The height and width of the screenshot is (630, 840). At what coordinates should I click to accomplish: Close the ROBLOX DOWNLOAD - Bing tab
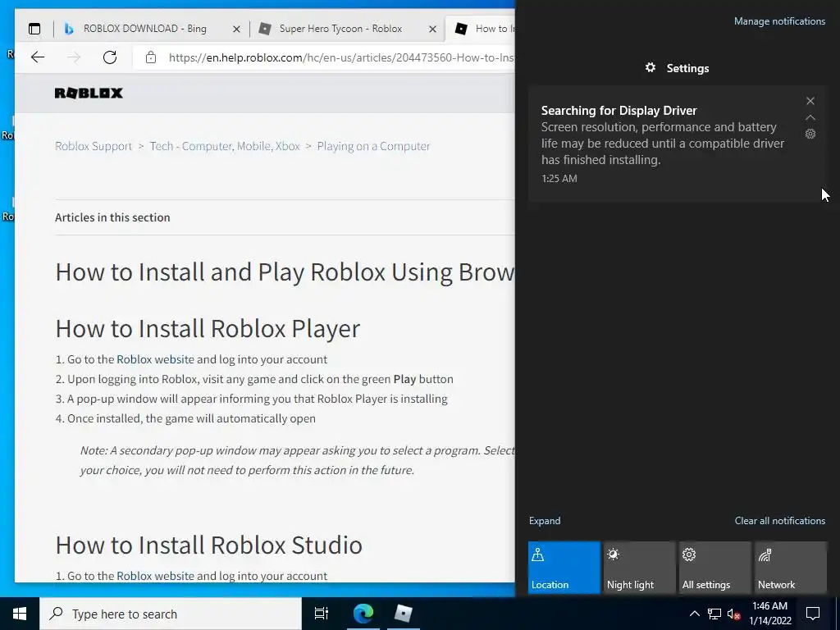click(236, 29)
